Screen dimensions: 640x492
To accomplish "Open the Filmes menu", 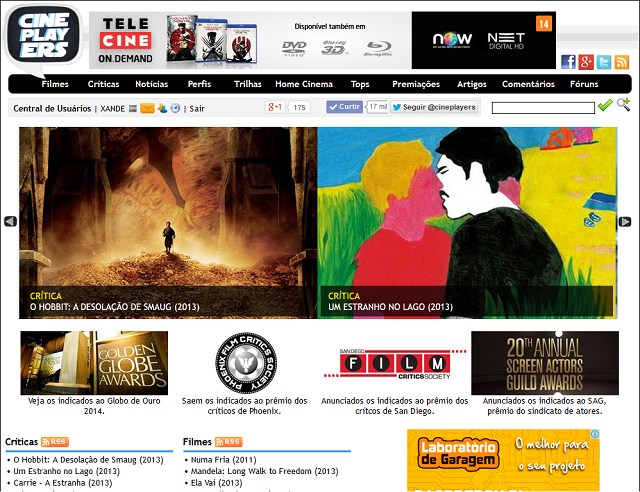I will tap(55, 84).
